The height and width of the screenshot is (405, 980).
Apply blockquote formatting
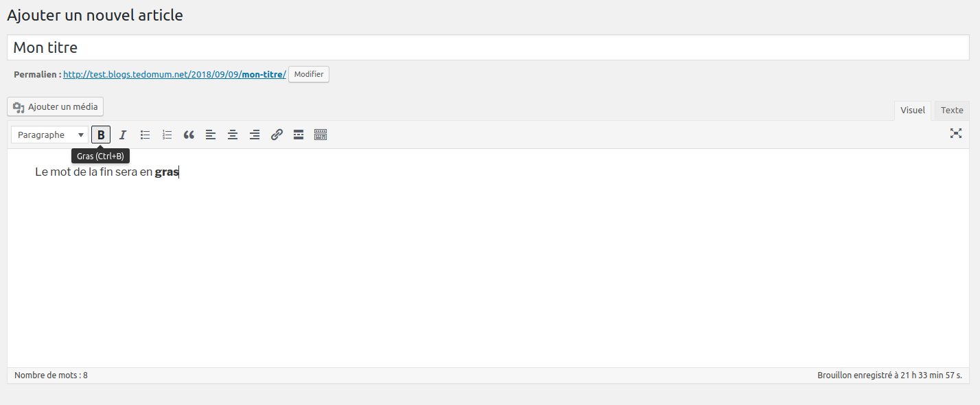pos(189,135)
